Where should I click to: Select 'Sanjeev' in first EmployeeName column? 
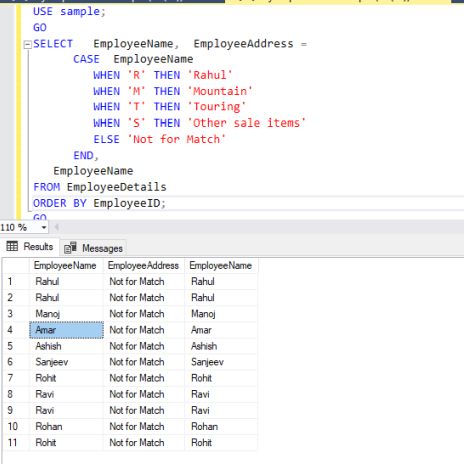tap(66, 362)
